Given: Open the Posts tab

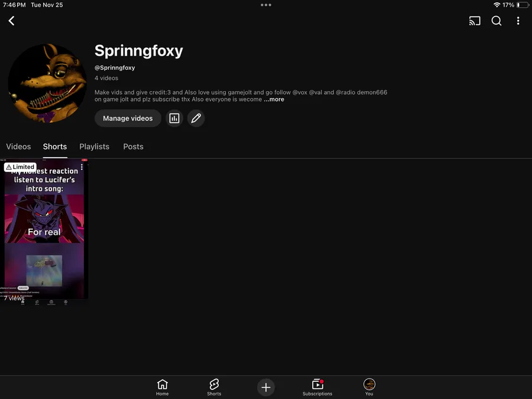Looking at the screenshot, I should coord(133,147).
